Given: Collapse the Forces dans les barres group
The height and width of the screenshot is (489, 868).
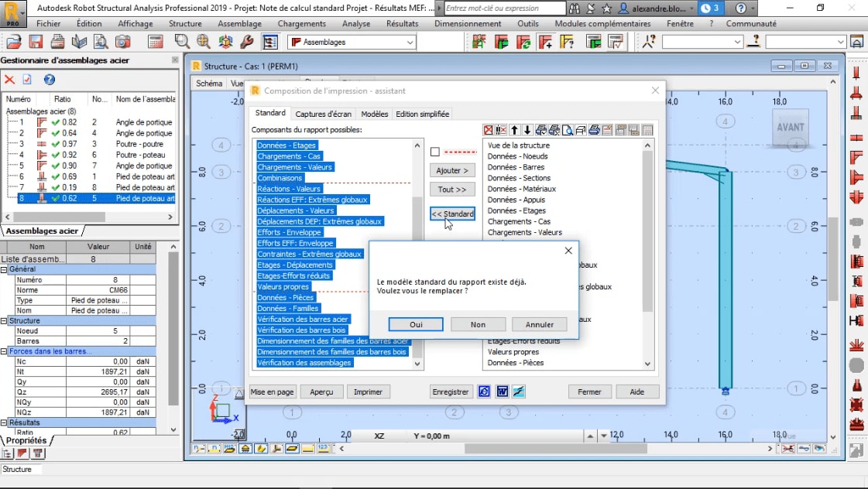Looking at the screenshot, I should 4,351.
